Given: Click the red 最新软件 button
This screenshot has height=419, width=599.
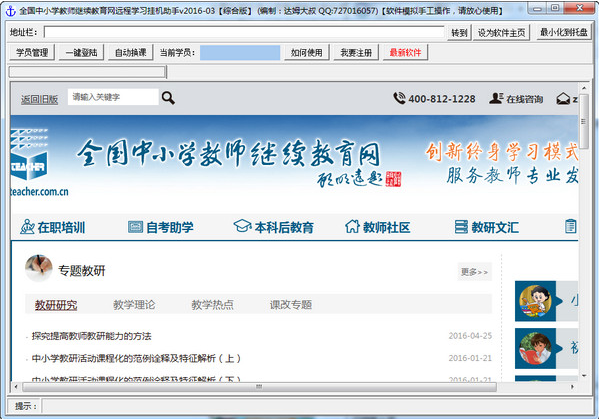Looking at the screenshot, I should 405,52.
